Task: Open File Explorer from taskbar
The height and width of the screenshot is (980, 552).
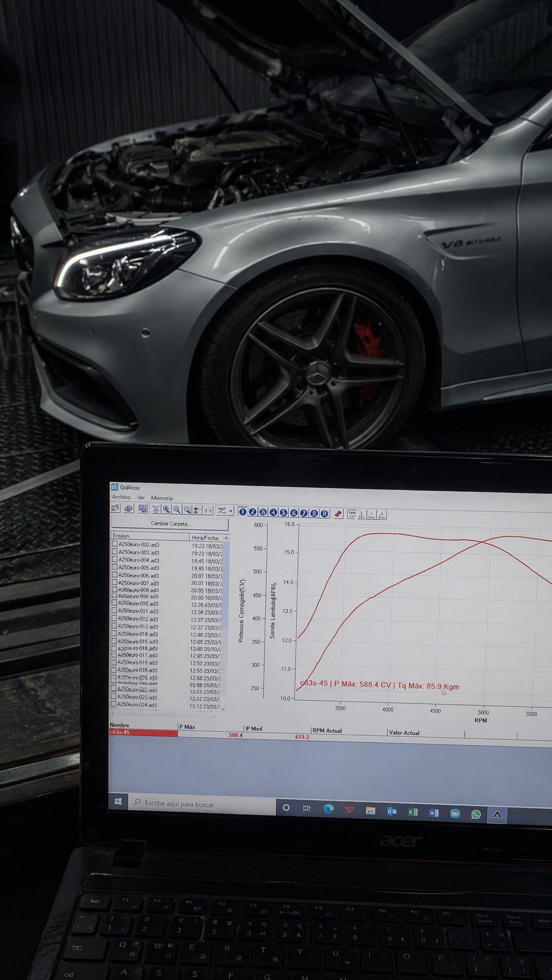Action: (370, 811)
